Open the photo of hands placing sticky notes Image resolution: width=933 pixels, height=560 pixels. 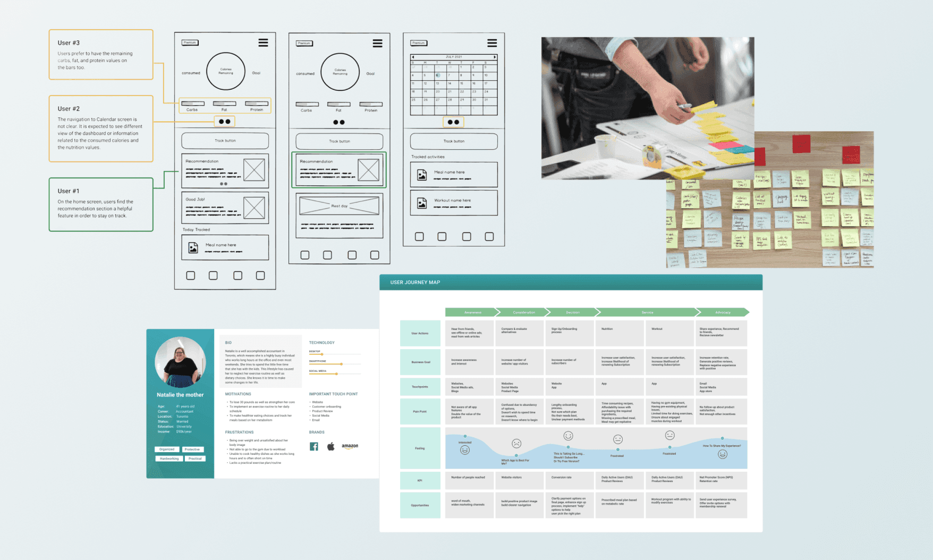(648, 108)
